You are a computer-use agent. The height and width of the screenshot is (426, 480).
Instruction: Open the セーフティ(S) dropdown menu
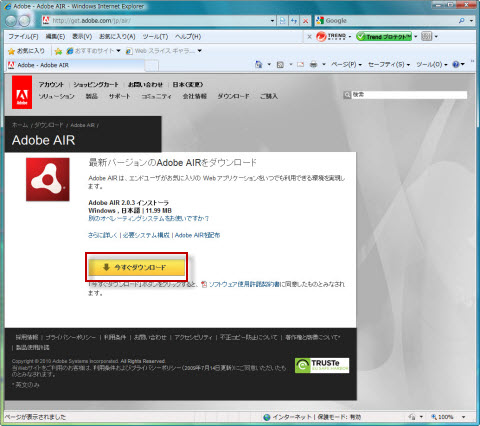click(389, 65)
